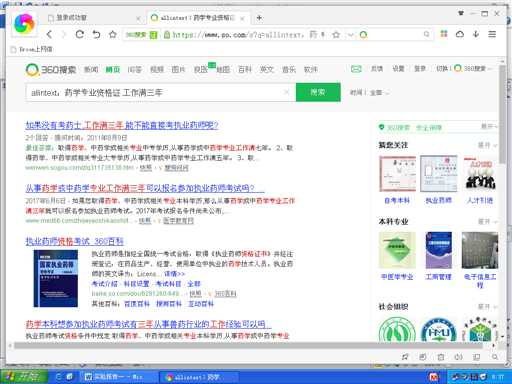Click the browser search box magnifier icon
The height and width of the screenshot is (384, 512).
click(x=426, y=34)
